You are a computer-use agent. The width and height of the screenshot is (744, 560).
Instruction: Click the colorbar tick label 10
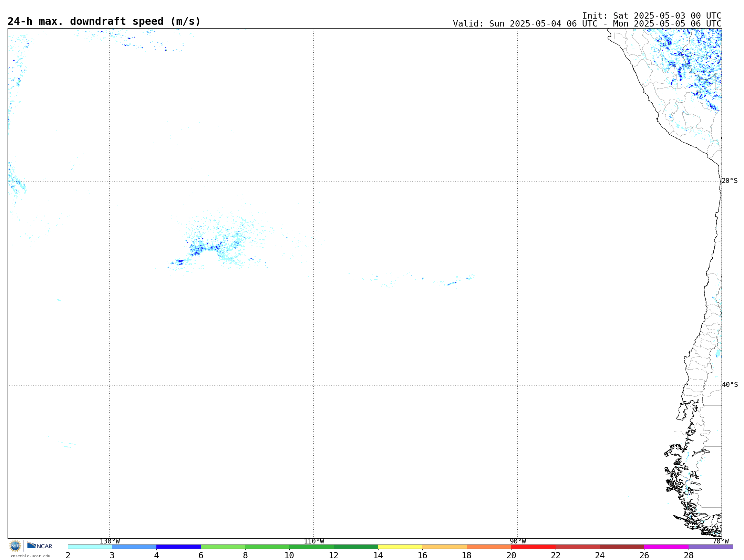289,555
